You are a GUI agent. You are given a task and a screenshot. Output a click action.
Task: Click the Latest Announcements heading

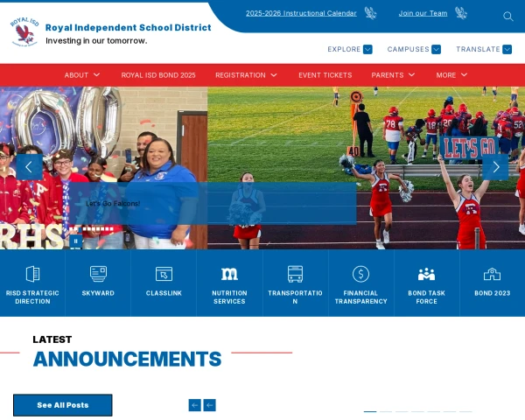point(127,352)
